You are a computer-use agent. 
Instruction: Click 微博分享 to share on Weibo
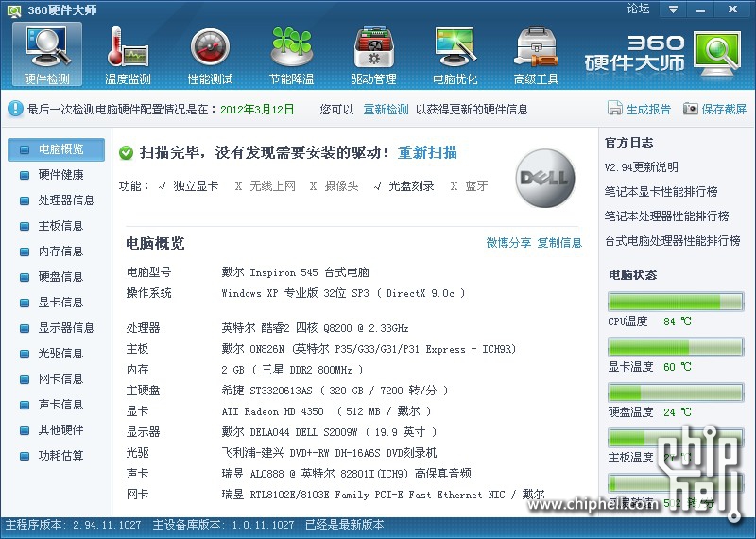(x=508, y=243)
